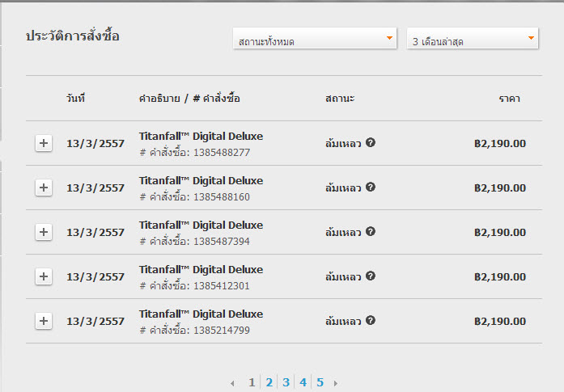
Task: Go to page 5 of order history
Action: (x=320, y=382)
